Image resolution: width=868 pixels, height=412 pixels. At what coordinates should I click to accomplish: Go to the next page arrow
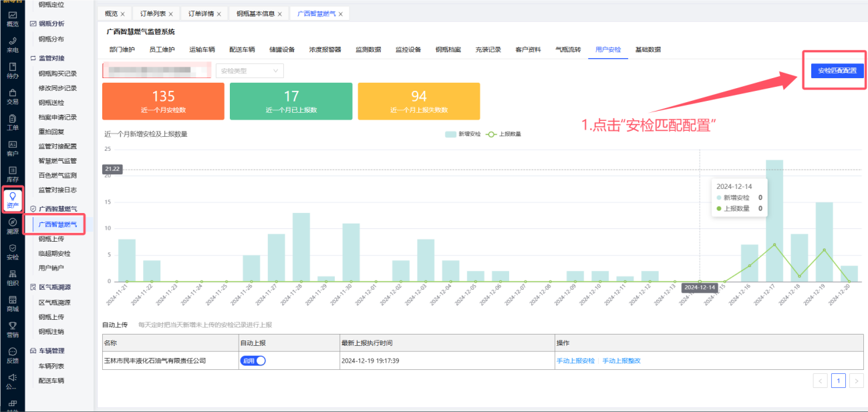(x=856, y=381)
